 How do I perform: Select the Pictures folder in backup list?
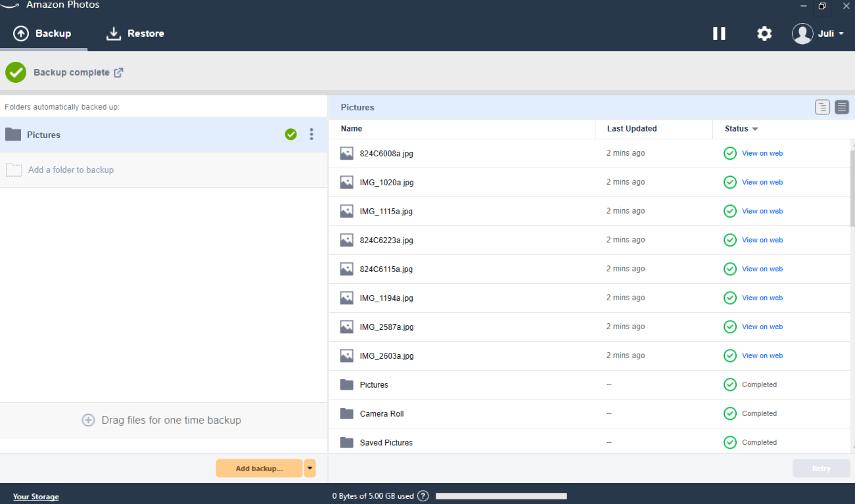(x=164, y=135)
